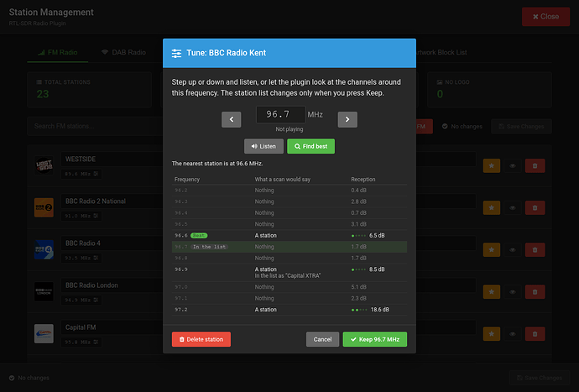Click the 96.7 frequency input field
This screenshot has height=392, width=579.
tap(280, 114)
